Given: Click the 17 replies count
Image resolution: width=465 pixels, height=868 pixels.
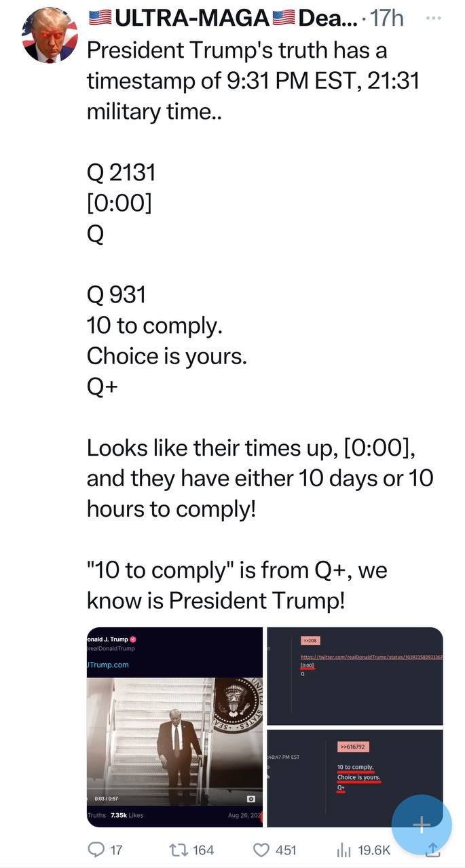Looking at the screenshot, I should tap(115, 849).
